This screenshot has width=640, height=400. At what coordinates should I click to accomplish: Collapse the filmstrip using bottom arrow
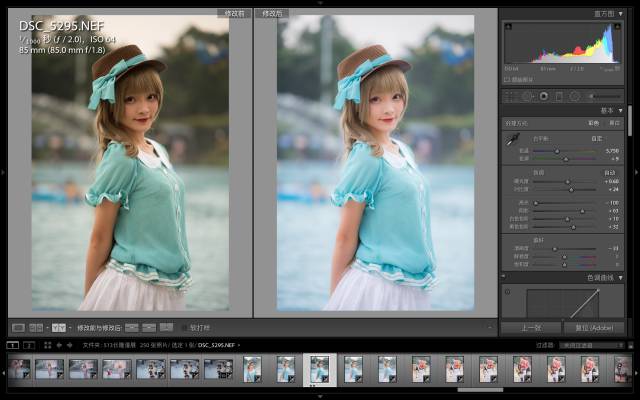[320, 397]
